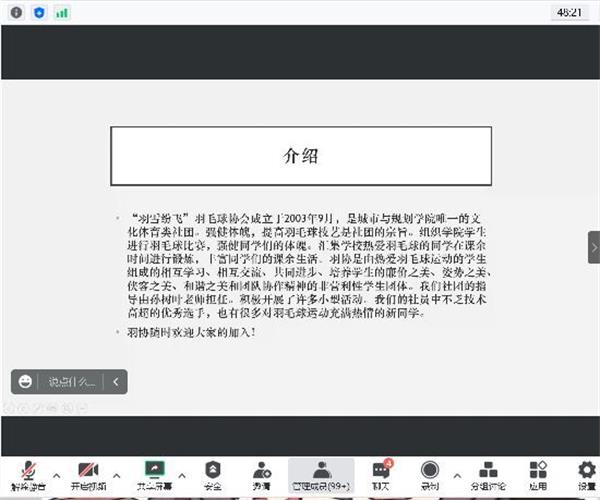This screenshot has width=600, height=500.
Task: Collapse the floating chat bar arrow
Action: tap(116, 381)
